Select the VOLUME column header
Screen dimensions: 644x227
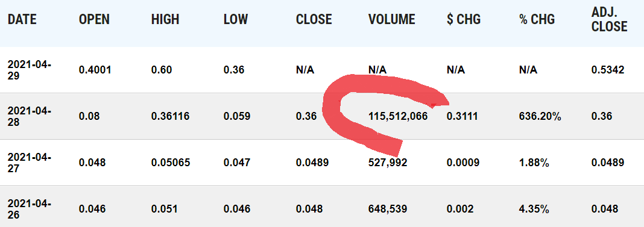tap(392, 19)
